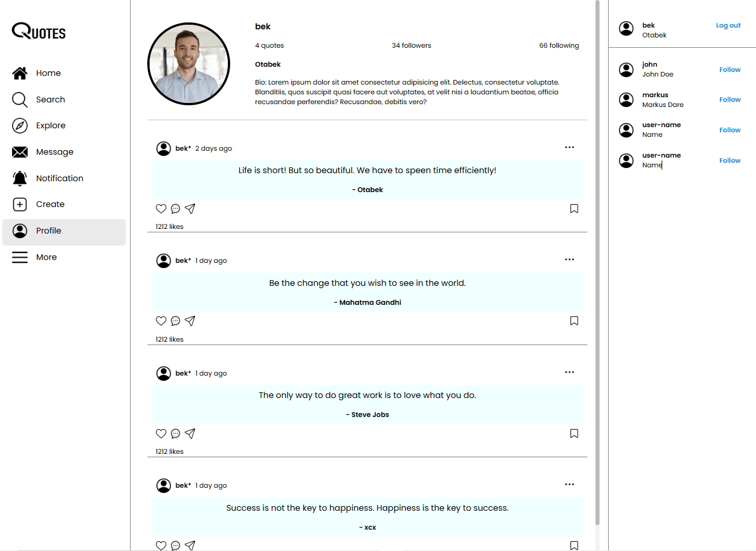Click the Search magnifier icon
Image resolution: width=756 pixels, height=551 pixels.
pyautogui.click(x=20, y=100)
